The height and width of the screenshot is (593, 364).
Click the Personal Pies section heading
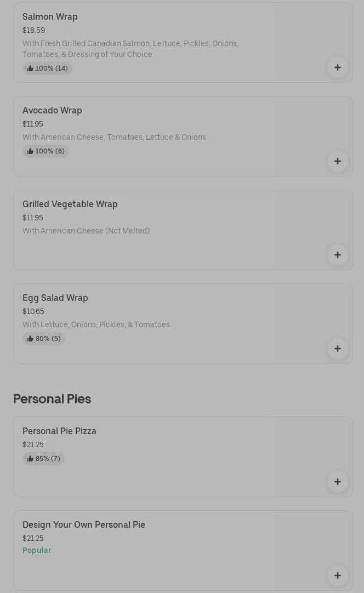point(52,398)
